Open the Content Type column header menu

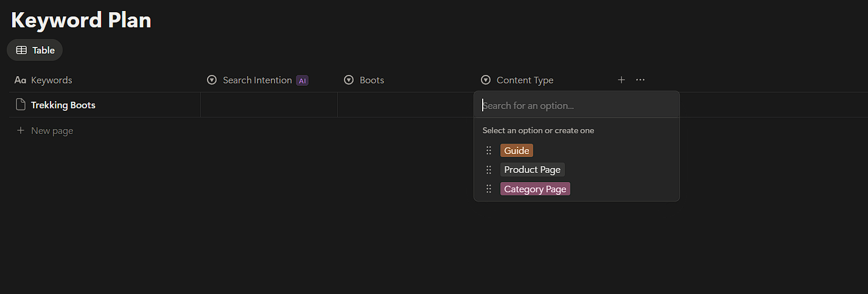coord(524,80)
